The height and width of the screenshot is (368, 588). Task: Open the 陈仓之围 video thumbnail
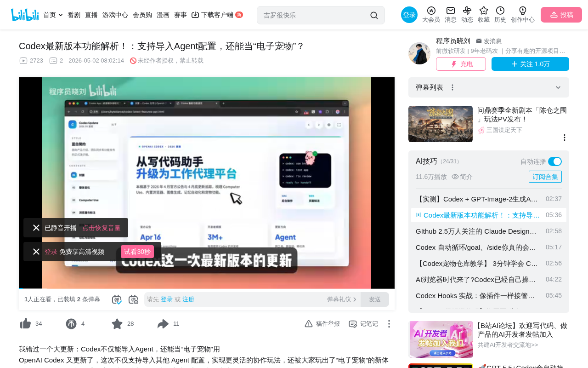441,124
